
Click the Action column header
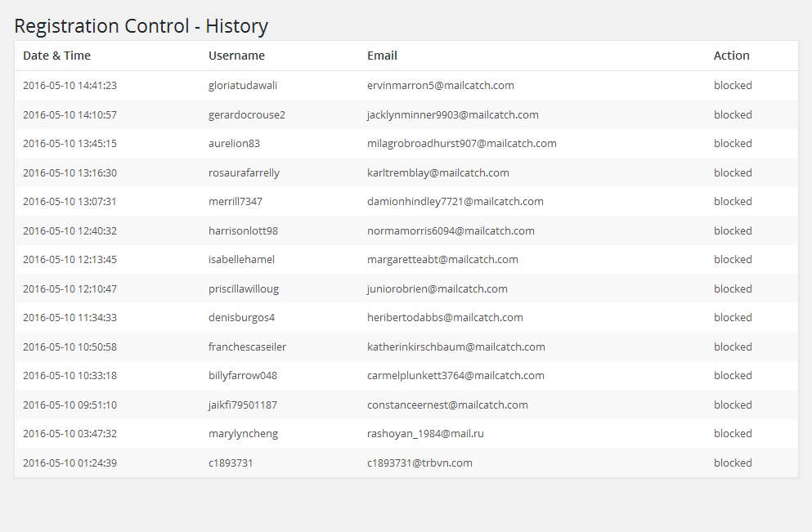[x=731, y=56]
